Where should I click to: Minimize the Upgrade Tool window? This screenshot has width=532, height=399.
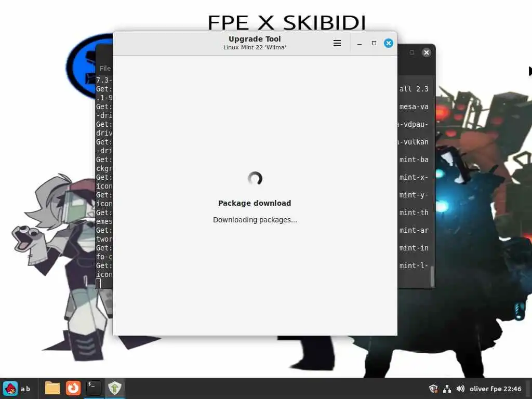(x=360, y=43)
